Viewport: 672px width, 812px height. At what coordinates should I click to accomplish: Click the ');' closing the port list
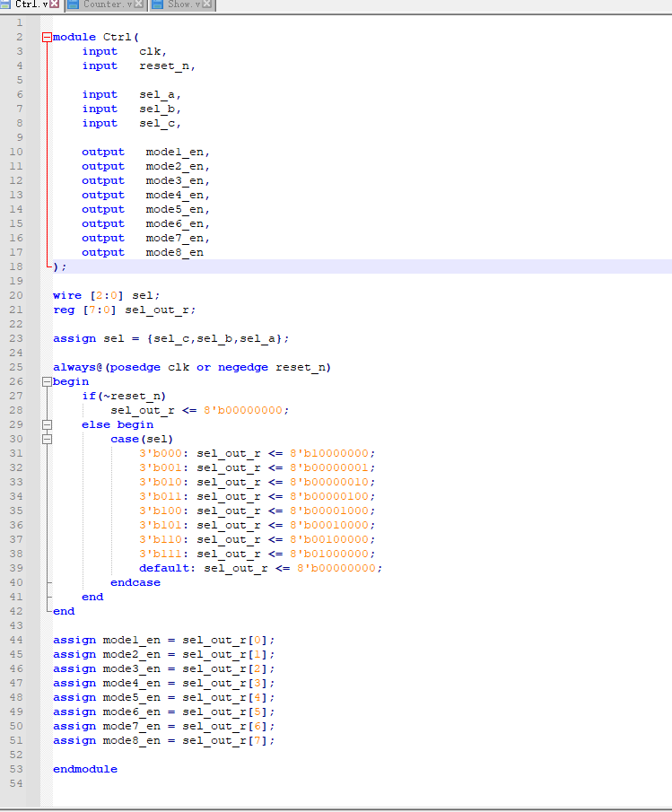point(59,266)
